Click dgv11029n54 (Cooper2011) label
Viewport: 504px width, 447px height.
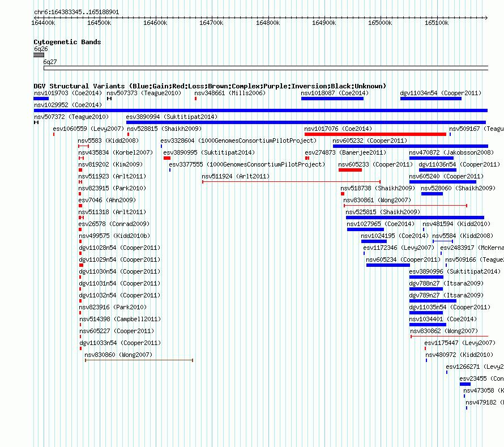pyautogui.click(x=119, y=259)
